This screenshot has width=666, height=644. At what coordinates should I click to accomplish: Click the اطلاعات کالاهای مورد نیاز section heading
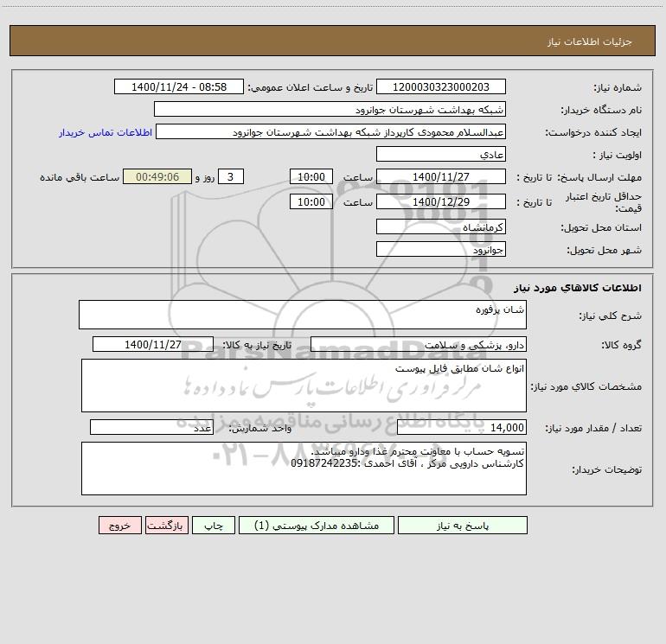click(x=578, y=288)
